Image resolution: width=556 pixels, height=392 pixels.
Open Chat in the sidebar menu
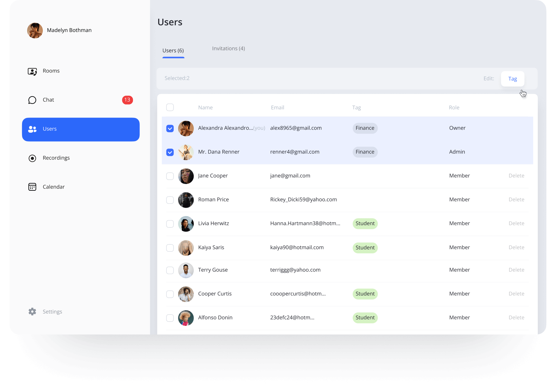point(48,100)
